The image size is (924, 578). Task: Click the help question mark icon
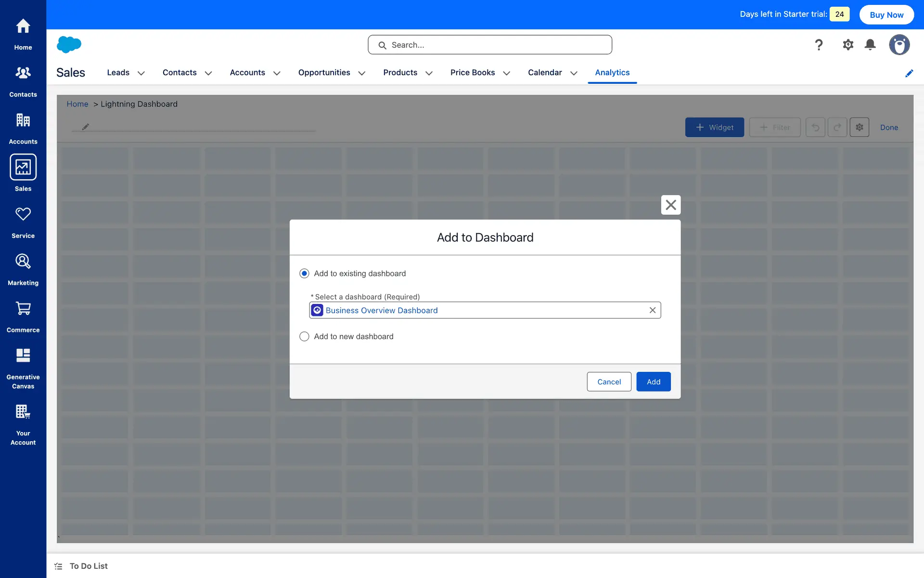click(819, 45)
